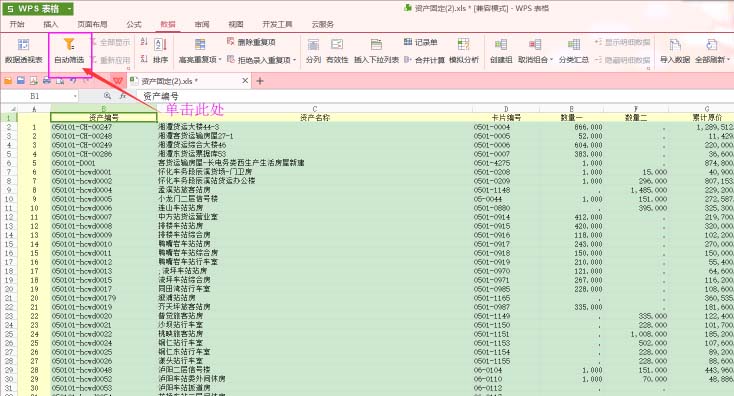This screenshot has width=734, height=396.
Task: Click the open folder quick access icon
Action: 8,81
